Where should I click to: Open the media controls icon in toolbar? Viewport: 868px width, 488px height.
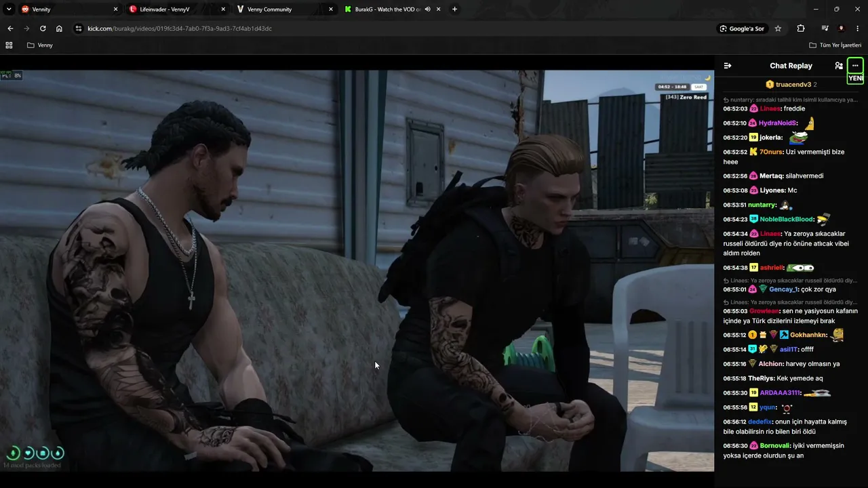tap(825, 28)
